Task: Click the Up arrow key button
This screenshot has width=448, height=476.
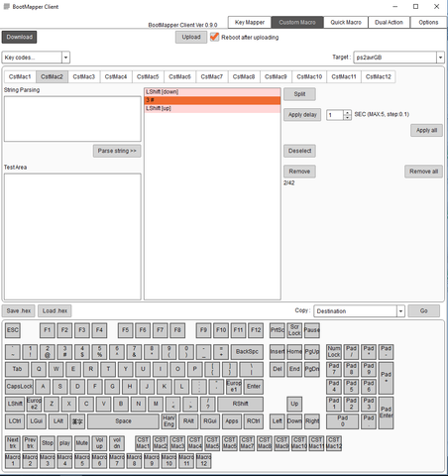Action: click(x=294, y=404)
